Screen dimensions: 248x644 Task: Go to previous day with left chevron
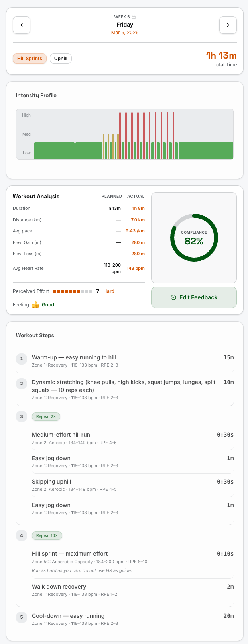[x=22, y=25]
